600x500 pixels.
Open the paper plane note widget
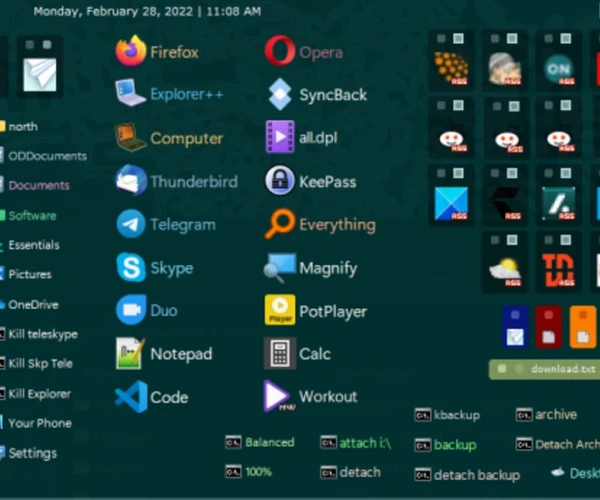[40, 75]
